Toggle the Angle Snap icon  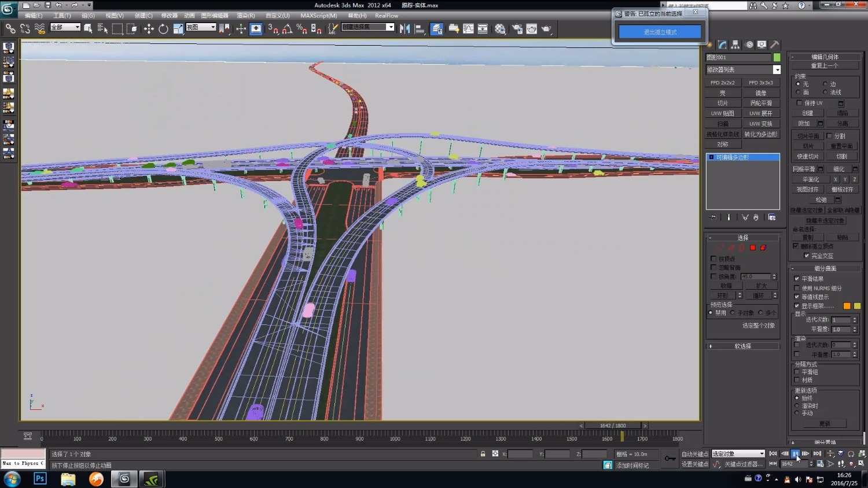coord(288,28)
